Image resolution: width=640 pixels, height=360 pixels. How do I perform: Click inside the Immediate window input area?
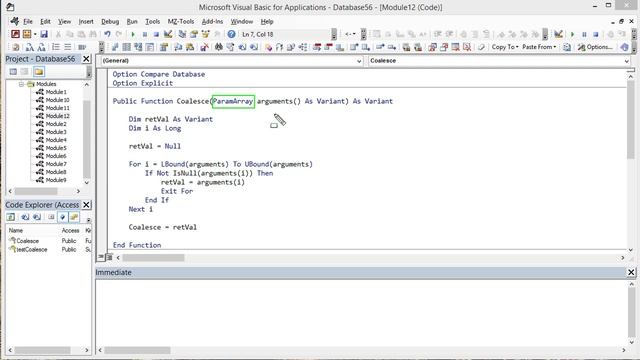[x=361, y=312]
